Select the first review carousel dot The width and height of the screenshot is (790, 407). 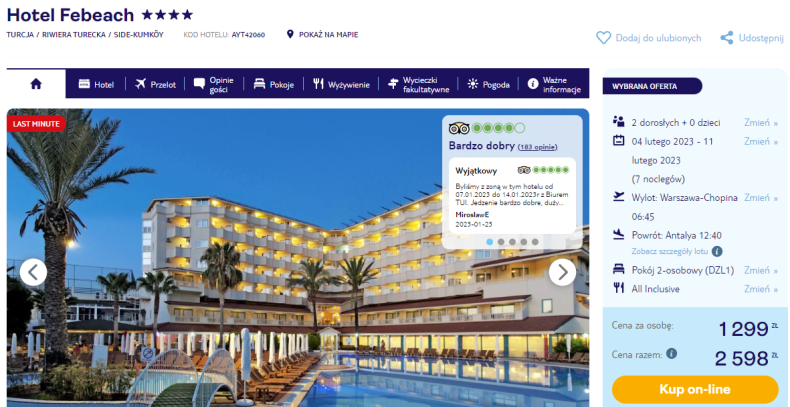click(490, 242)
